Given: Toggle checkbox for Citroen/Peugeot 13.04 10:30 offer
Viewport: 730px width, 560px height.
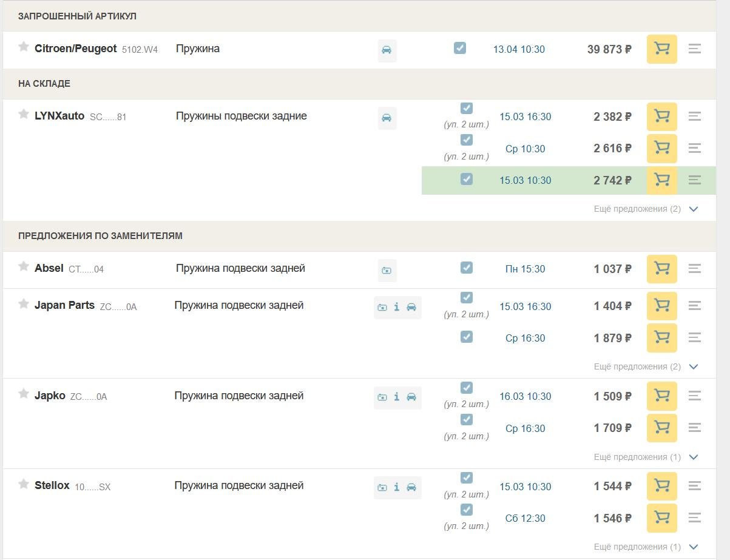Looking at the screenshot, I should pos(460,48).
